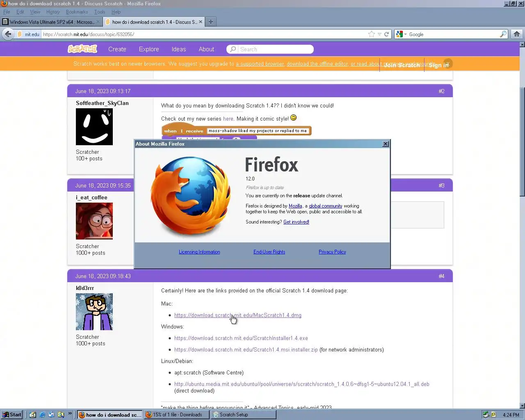
Task: Open '15% of 1 file - Downloads' taskbar button
Action: tap(176, 415)
